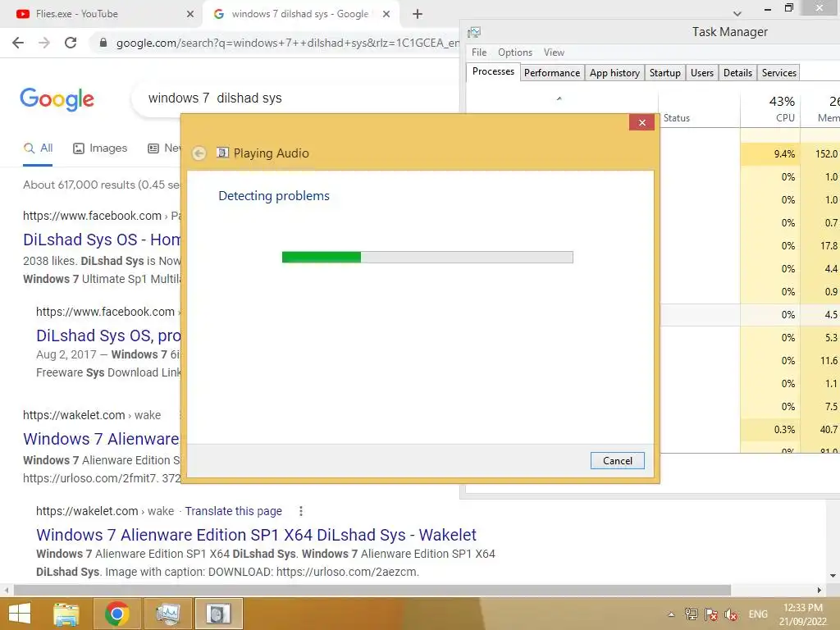Open three-dot options for Wakelet result
840x630 pixels.
tap(301, 511)
